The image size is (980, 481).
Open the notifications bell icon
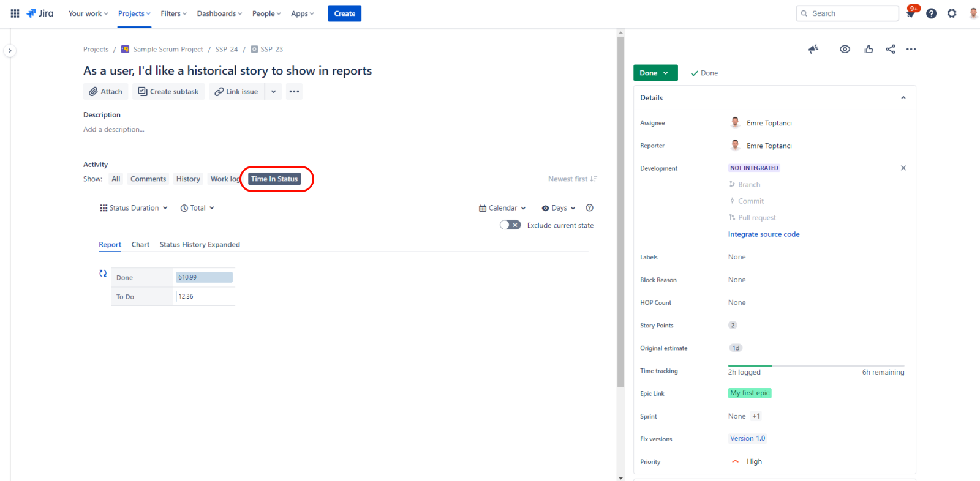[x=911, y=13]
